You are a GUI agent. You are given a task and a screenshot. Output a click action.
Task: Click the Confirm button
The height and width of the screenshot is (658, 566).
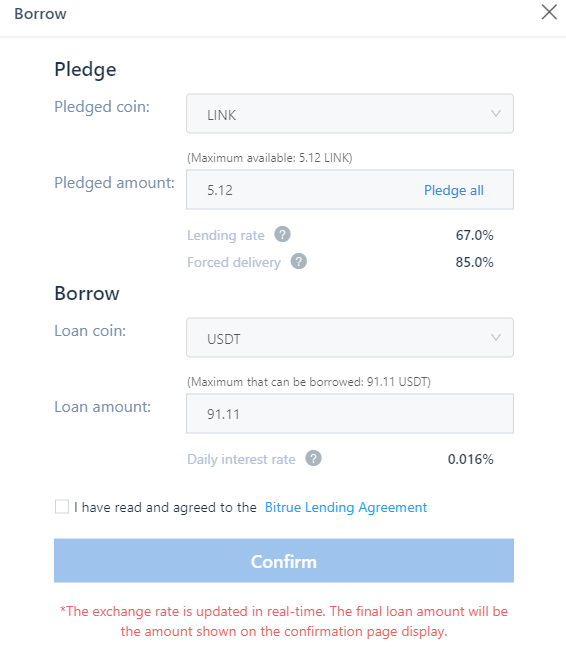(284, 561)
